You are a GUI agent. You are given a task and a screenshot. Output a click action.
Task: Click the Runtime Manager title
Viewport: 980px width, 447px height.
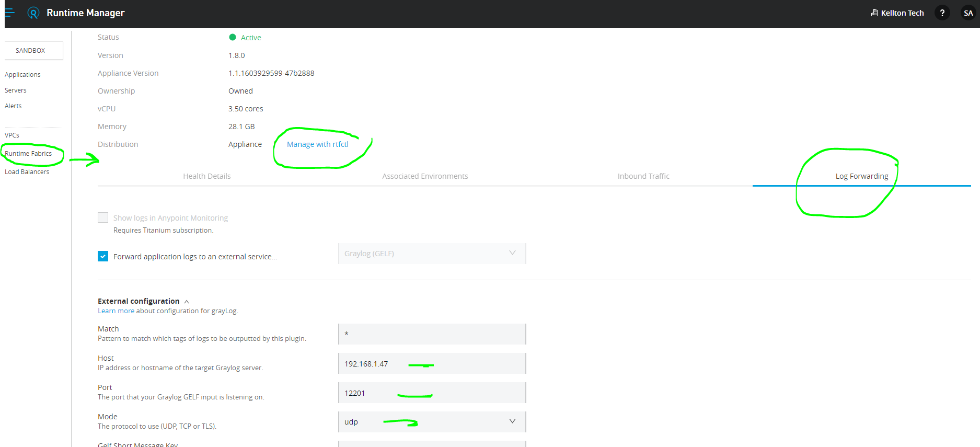pyautogui.click(x=86, y=13)
